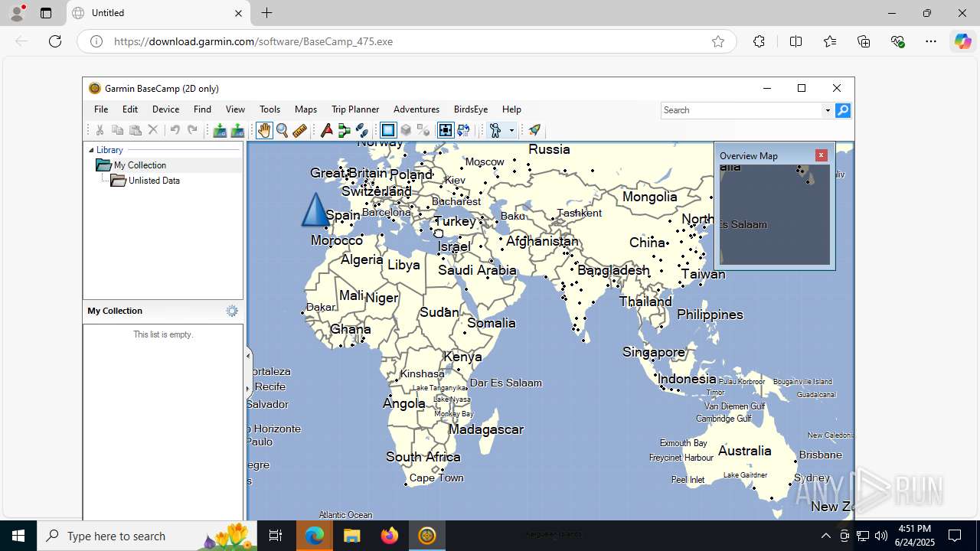
Task: Collapse the Library tree node
Action: click(x=91, y=150)
